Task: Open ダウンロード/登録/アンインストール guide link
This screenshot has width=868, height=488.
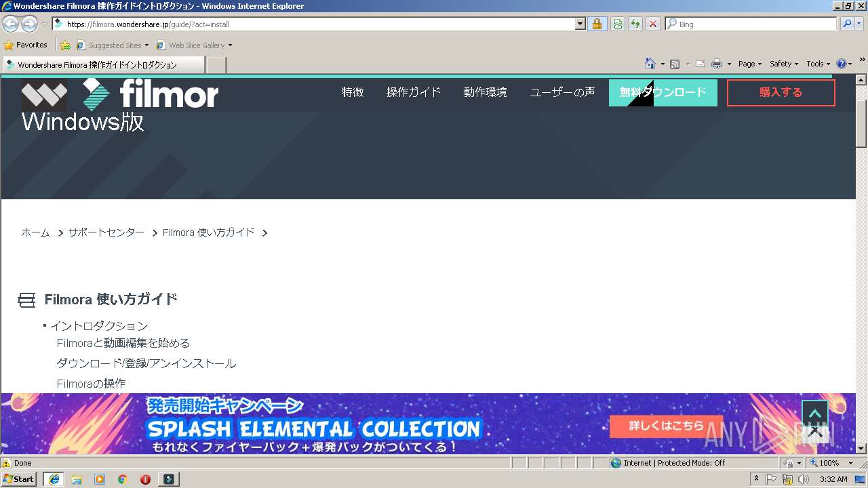Action: pos(146,363)
